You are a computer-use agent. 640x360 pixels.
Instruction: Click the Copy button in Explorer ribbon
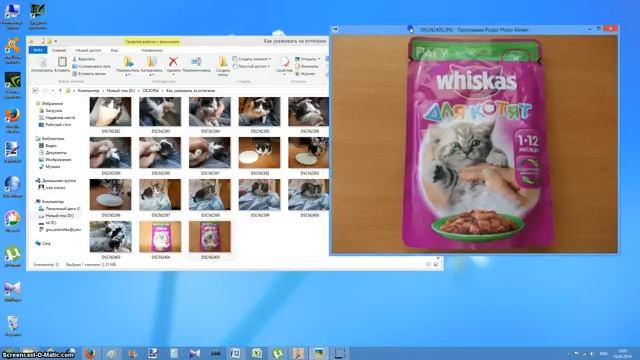coord(42,64)
